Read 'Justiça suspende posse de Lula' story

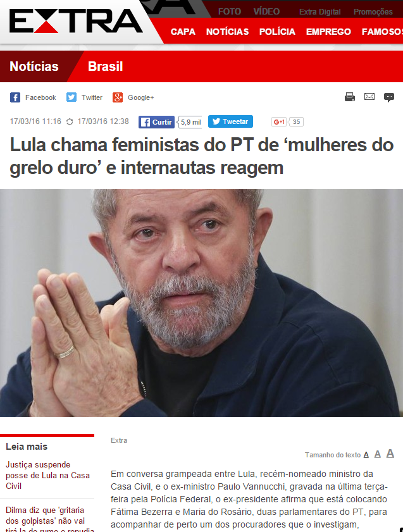pyautogui.click(x=47, y=475)
